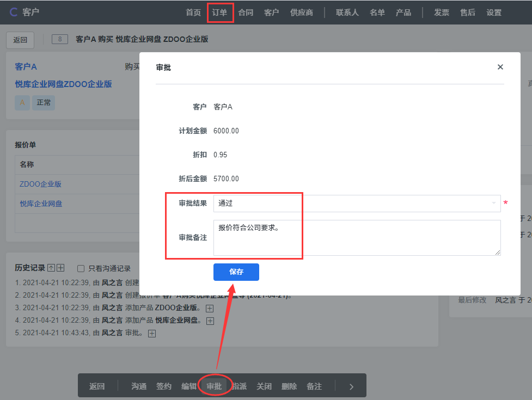Click 删除 in the bottom action bar
The image size is (532, 400).
pyautogui.click(x=289, y=386)
